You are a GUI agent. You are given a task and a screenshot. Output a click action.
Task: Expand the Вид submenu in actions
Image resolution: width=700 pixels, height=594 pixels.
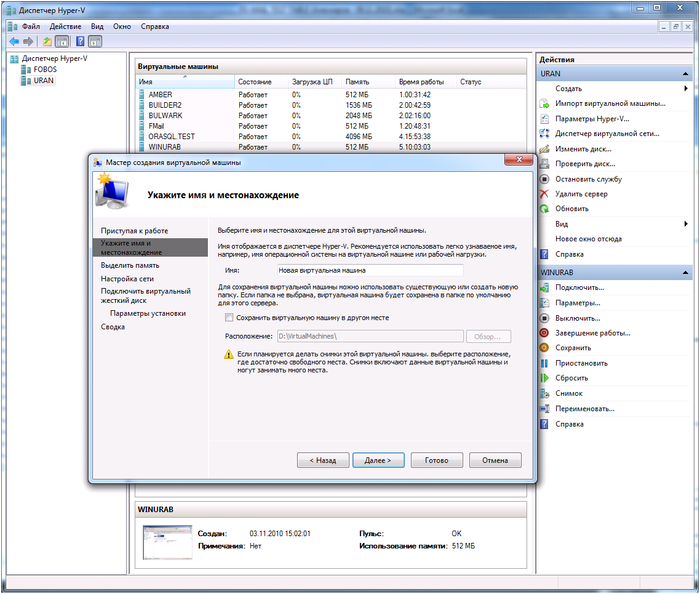(x=686, y=224)
